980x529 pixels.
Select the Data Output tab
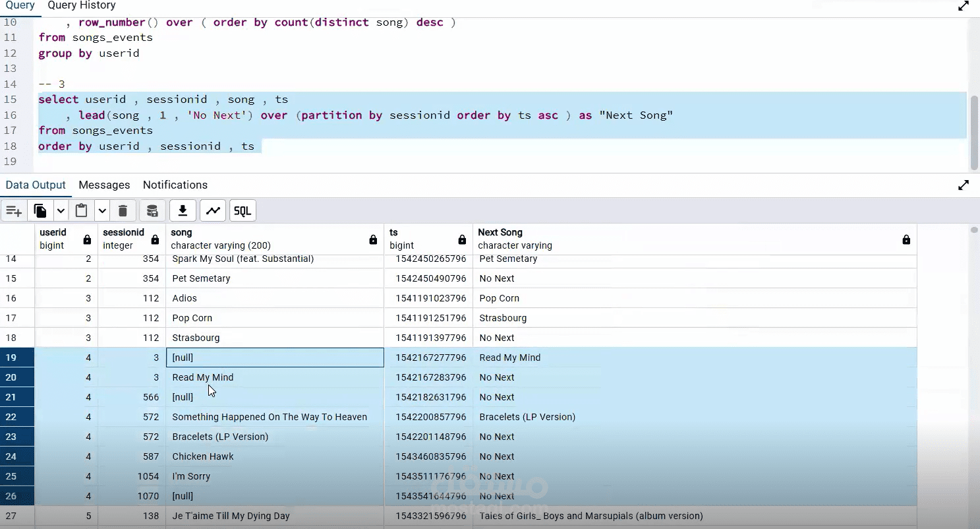point(36,185)
